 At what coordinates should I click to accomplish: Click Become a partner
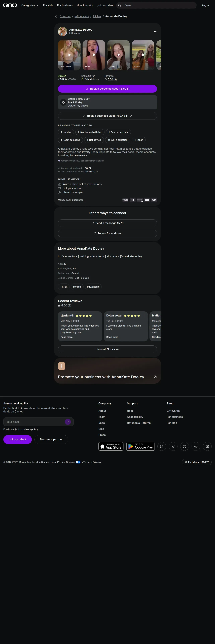click(51, 440)
